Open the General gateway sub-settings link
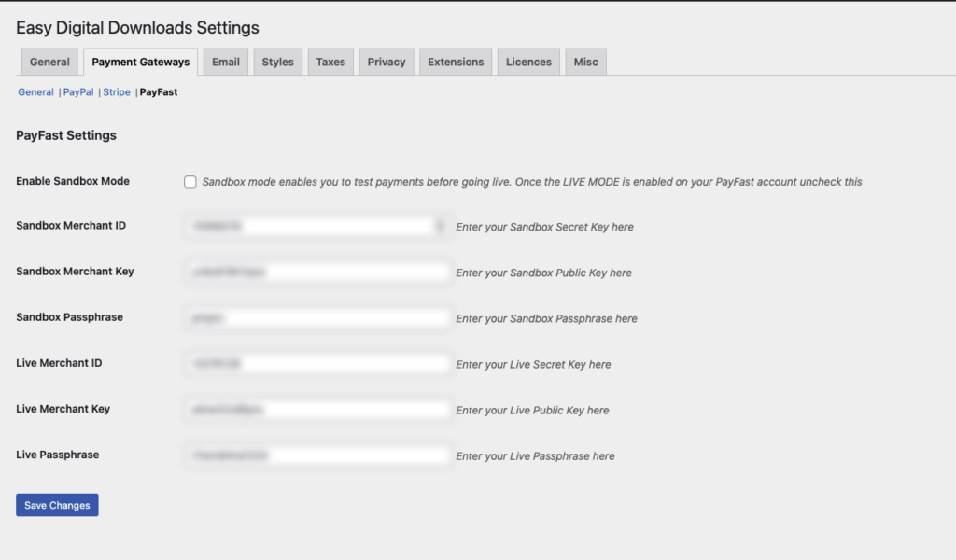The height and width of the screenshot is (560, 956). [x=35, y=91]
